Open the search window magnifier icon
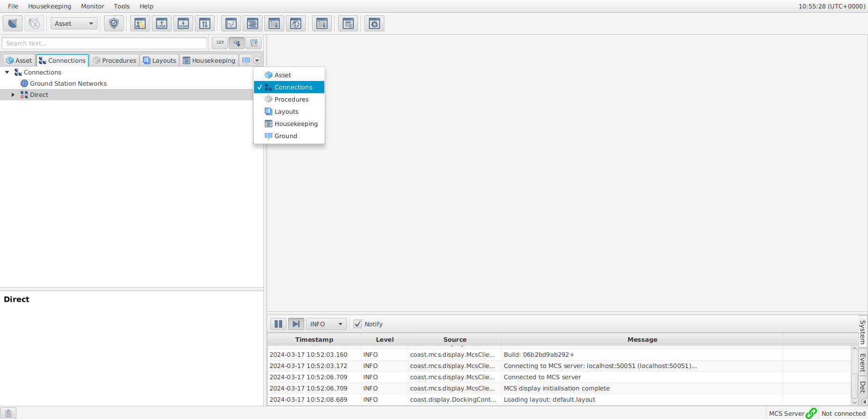 [140, 23]
